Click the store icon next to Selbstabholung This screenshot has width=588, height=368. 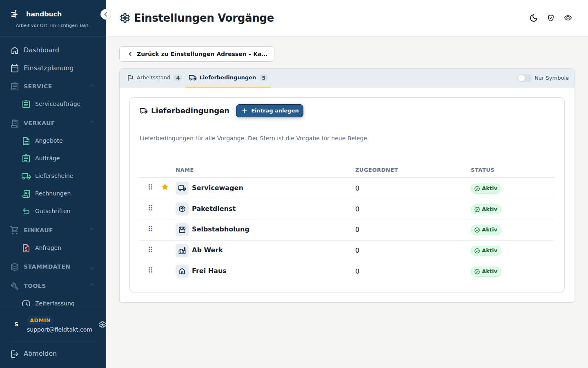[182, 230]
